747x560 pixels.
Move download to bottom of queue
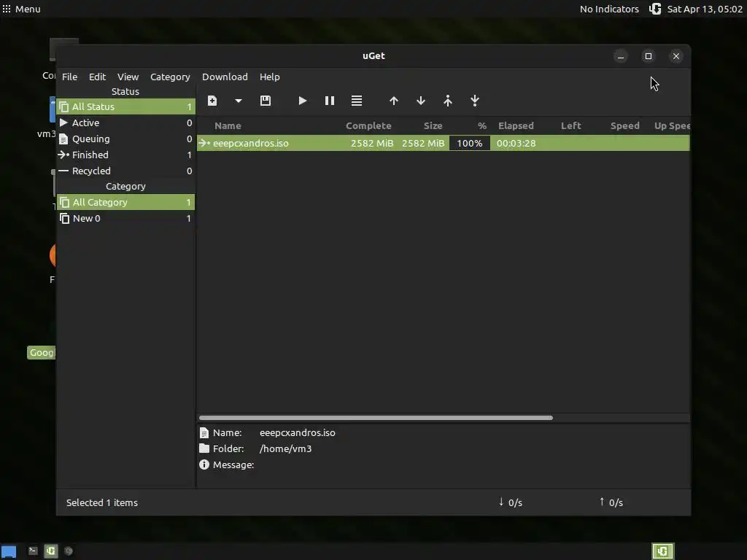coord(474,101)
